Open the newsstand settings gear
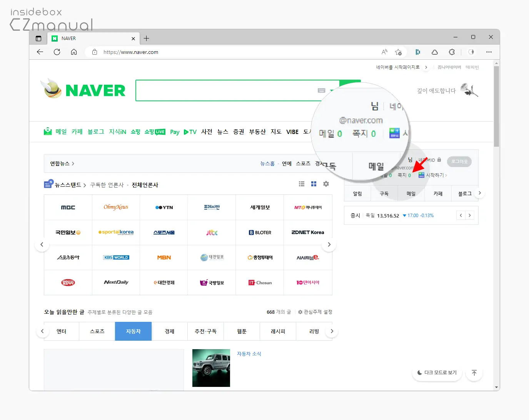The height and width of the screenshot is (420, 529). click(x=326, y=184)
